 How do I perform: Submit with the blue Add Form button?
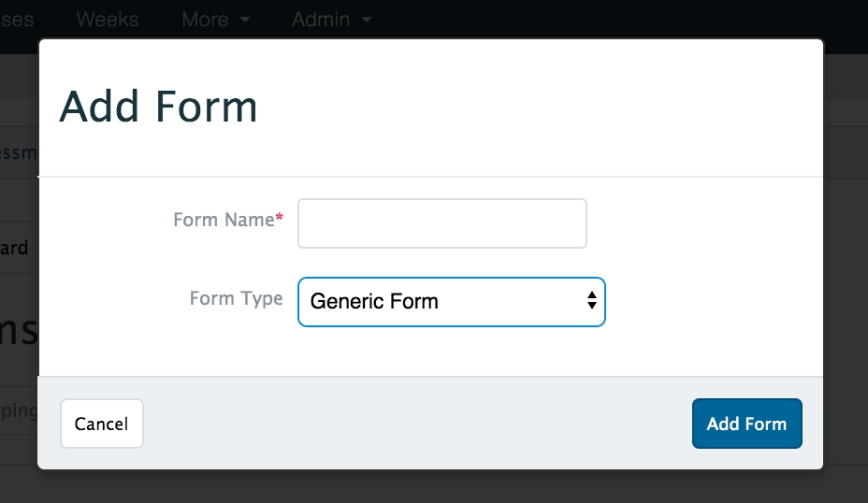(746, 424)
